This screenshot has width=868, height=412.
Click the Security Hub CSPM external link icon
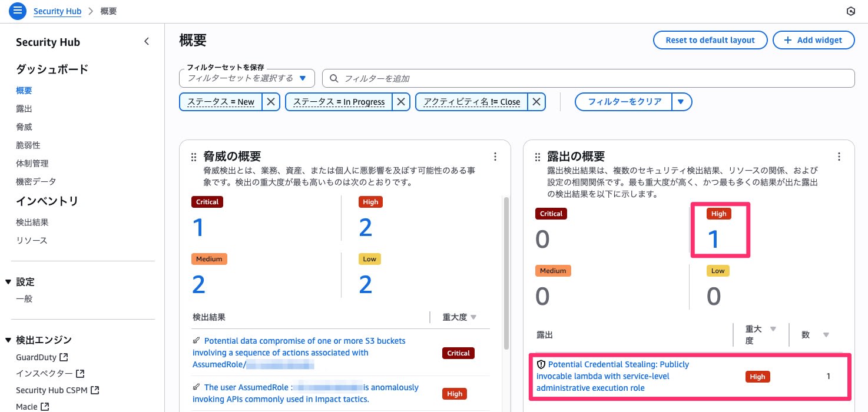[x=95, y=390]
